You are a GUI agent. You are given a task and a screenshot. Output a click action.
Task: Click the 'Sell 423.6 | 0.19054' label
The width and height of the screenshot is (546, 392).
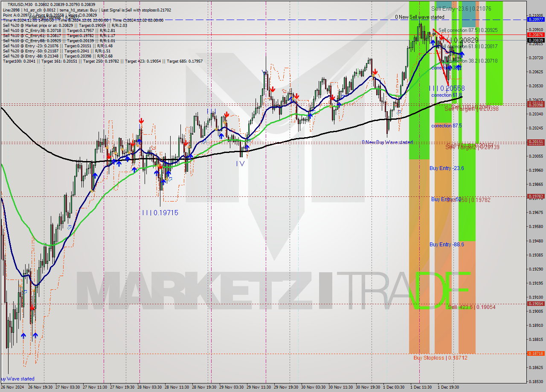471,307
